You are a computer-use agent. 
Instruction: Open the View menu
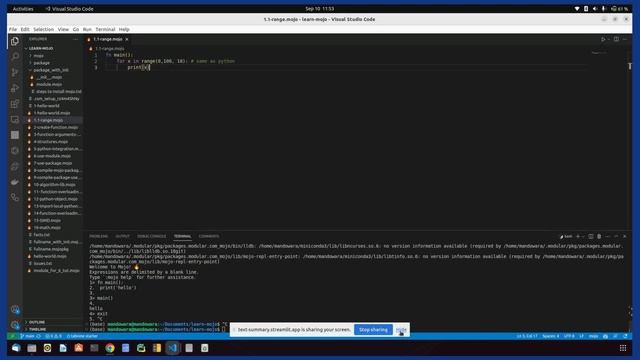click(63, 29)
